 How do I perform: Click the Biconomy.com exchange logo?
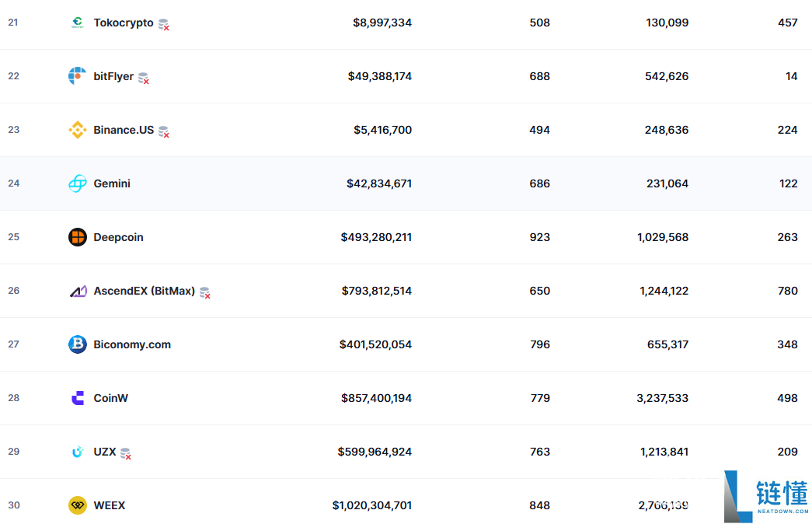click(x=78, y=344)
